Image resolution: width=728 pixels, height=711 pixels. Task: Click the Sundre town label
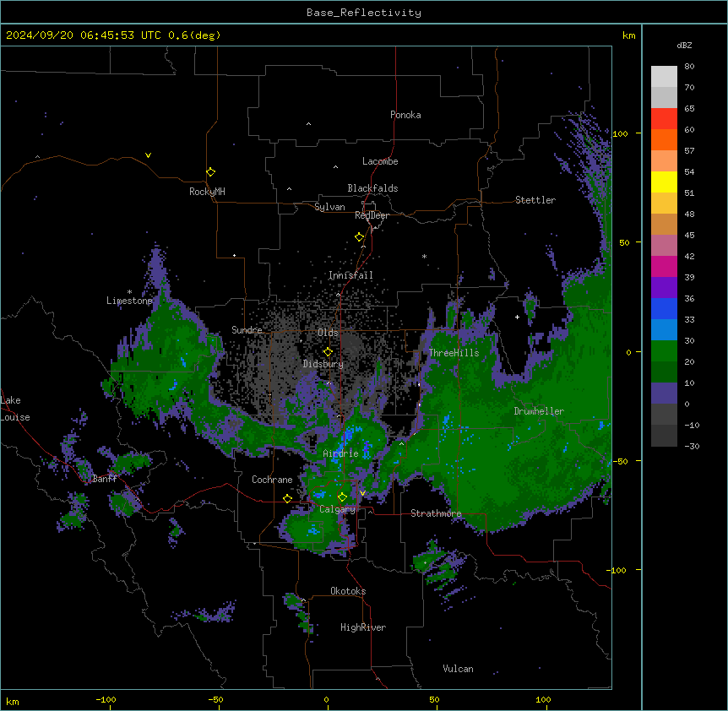coord(247,330)
